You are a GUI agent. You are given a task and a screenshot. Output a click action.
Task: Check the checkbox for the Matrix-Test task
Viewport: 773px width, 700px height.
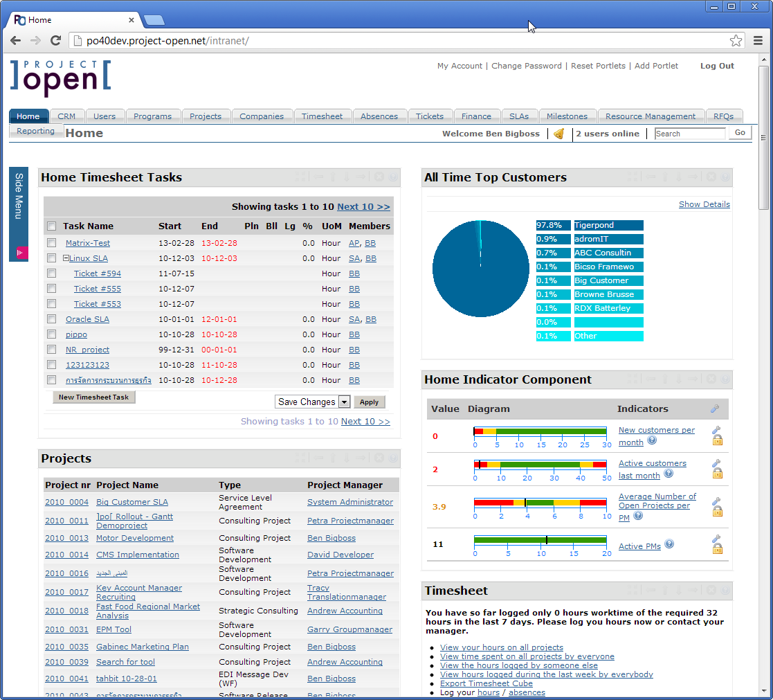tap(51, 242)
